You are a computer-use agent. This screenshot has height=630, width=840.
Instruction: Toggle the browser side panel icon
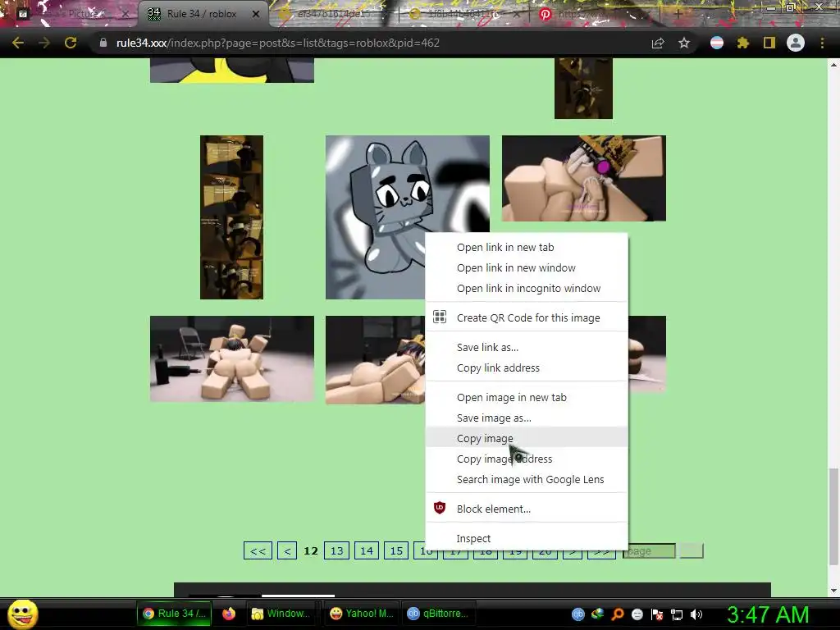(769, 43)
